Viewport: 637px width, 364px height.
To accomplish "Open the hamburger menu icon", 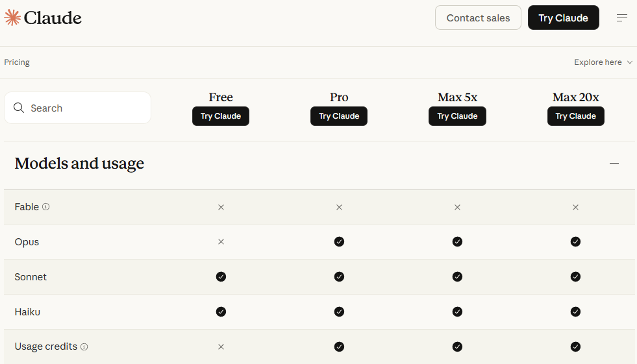I will point(622,18).
